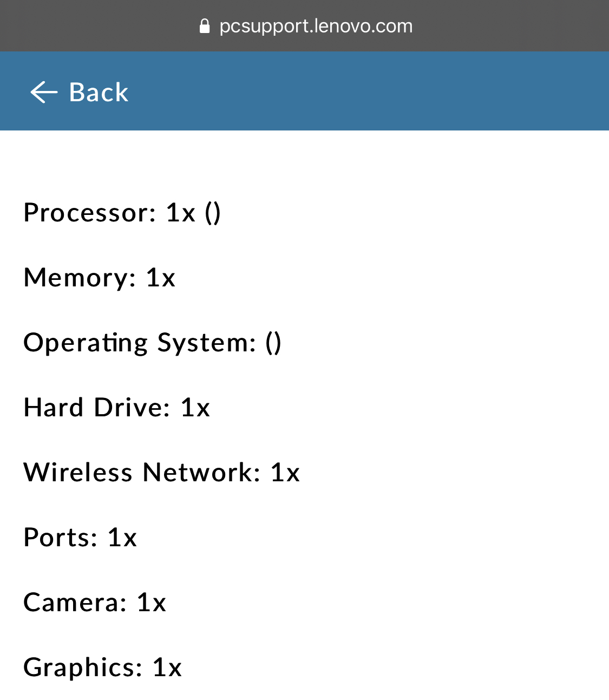Tap the 1x value beside Camera
Image resolution: width=609 pixels, height=700 pixels.
point(152,602)
